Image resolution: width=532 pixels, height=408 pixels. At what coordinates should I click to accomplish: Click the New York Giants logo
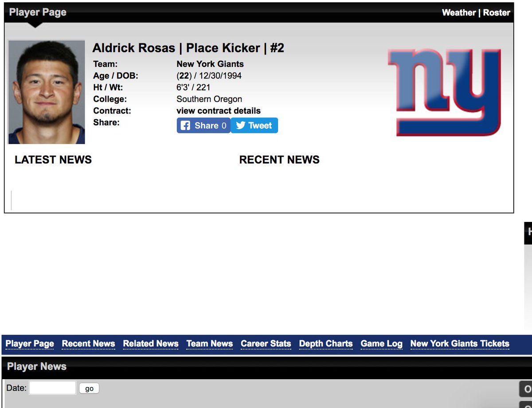445,92
